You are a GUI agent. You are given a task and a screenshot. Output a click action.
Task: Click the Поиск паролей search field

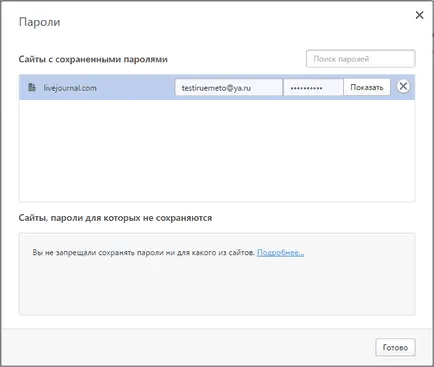[x=360, y=59]
